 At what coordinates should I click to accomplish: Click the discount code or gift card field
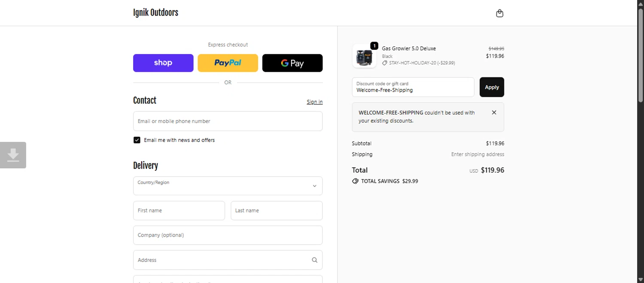click(413, 87)
